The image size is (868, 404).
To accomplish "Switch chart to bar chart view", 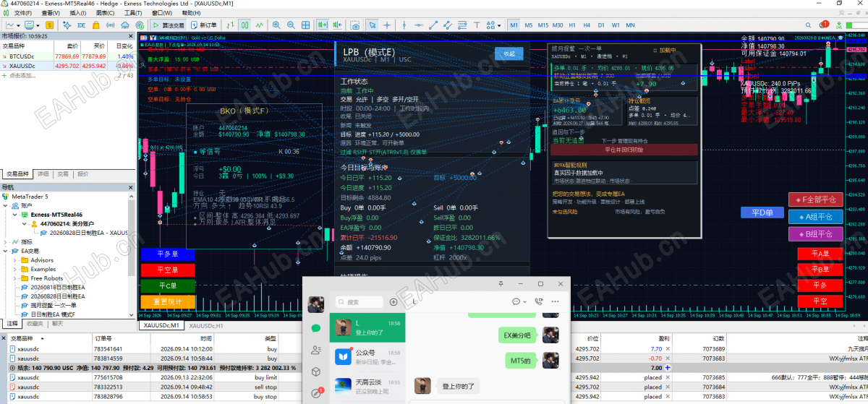I will 230,25.
